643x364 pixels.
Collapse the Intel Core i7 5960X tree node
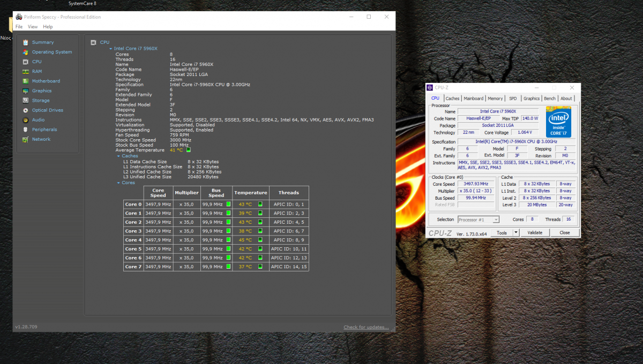coord(111,49)
